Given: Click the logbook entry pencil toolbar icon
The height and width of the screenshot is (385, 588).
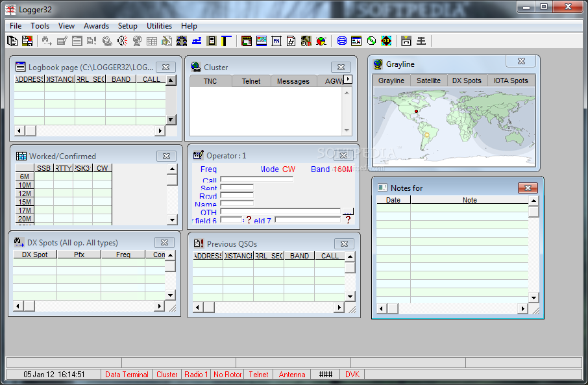Looking at the screenshot, I should click(62, 41).
